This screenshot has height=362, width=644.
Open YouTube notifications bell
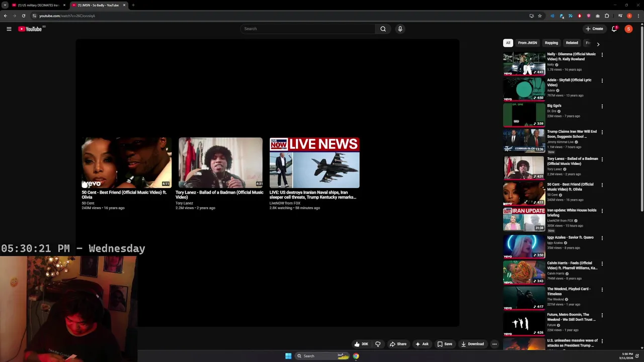coord(614,29)
